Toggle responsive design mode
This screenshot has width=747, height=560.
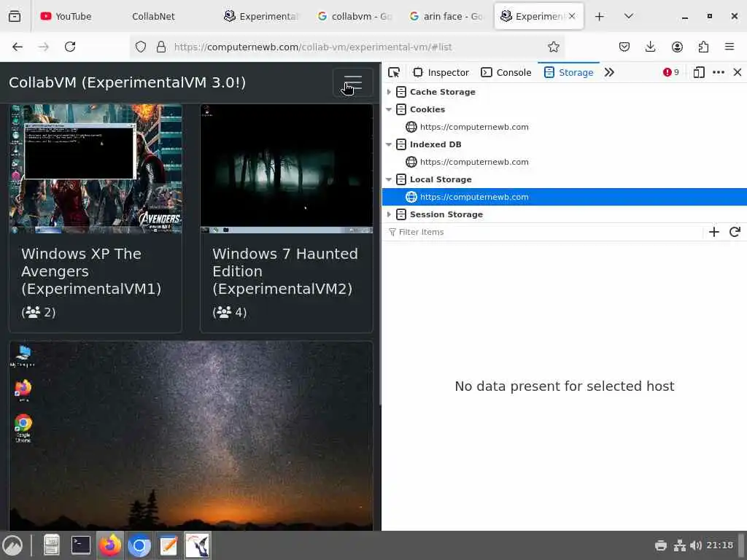[x=699, y=72]
